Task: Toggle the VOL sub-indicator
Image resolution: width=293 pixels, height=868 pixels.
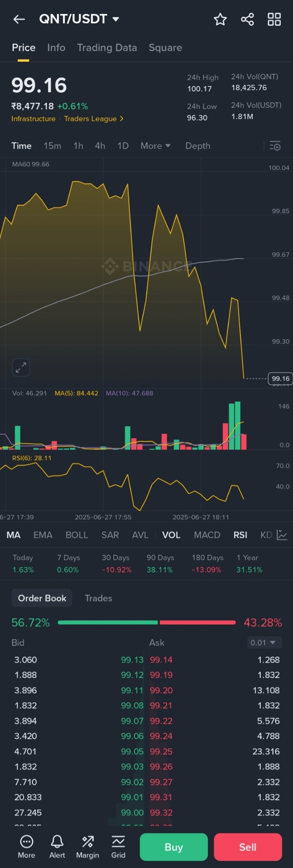Action: click(171, 535)
